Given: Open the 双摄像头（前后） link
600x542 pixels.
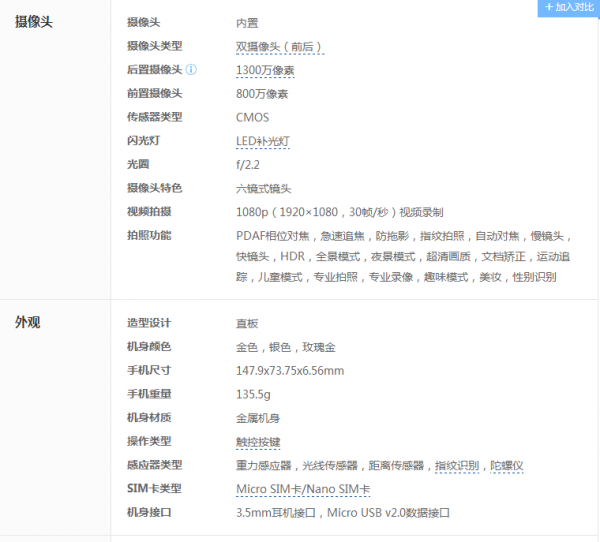Looking at the screenshot, I should [279, 47].
